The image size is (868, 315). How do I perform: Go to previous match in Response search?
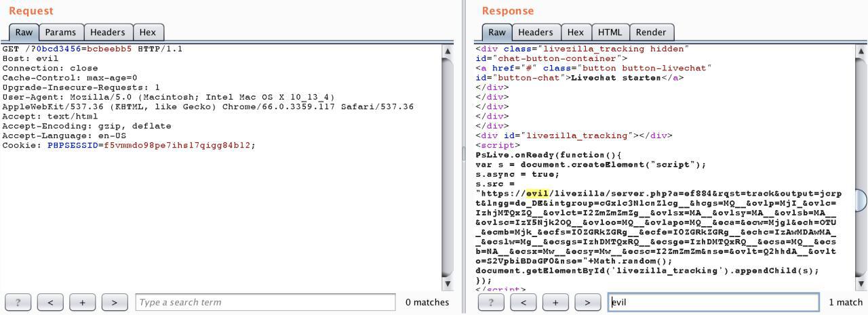[524, 302]
